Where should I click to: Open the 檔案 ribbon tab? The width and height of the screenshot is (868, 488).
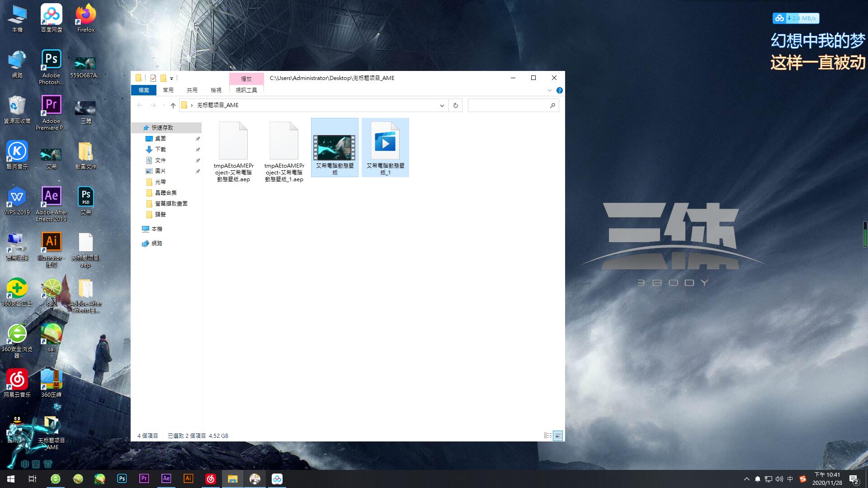click(144, 90)
